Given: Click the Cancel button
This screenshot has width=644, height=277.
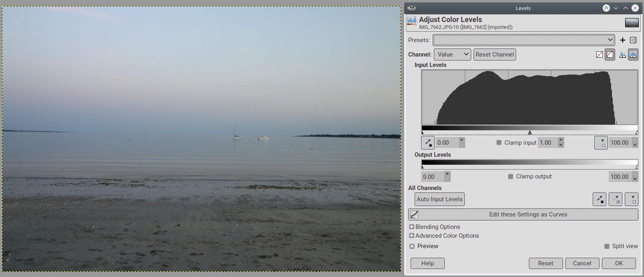Looking at the screenshot, I should pyautogui.click(x=582, y=263).
